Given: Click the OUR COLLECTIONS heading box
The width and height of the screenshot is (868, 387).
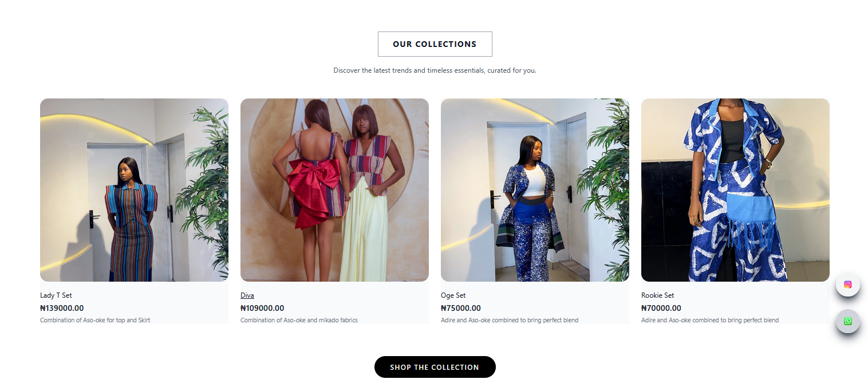Looking at the screenshot, I should tap(435, 44).
